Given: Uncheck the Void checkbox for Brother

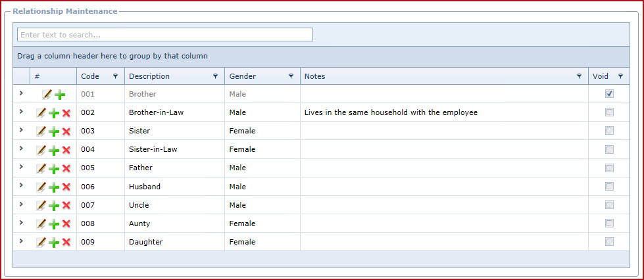Looking at the screenshot, I should click(x=610, y=94).
